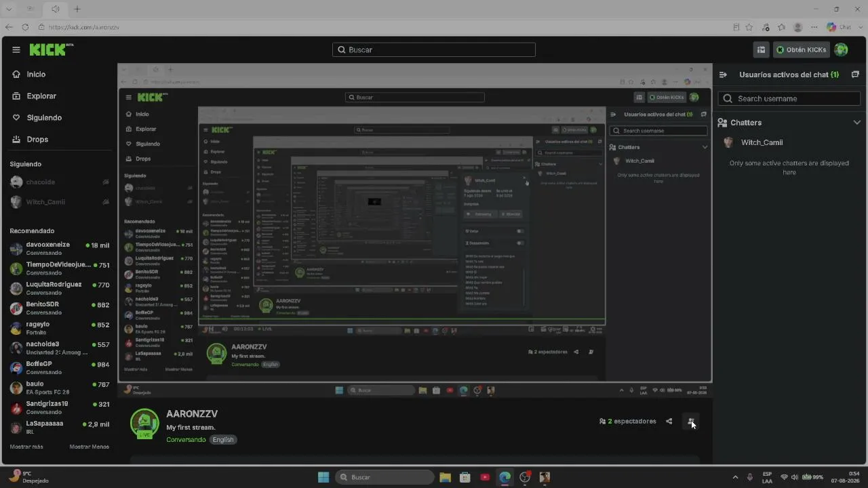Open a new browser tab
Screen dimensions: 868x488
(77, 9)
